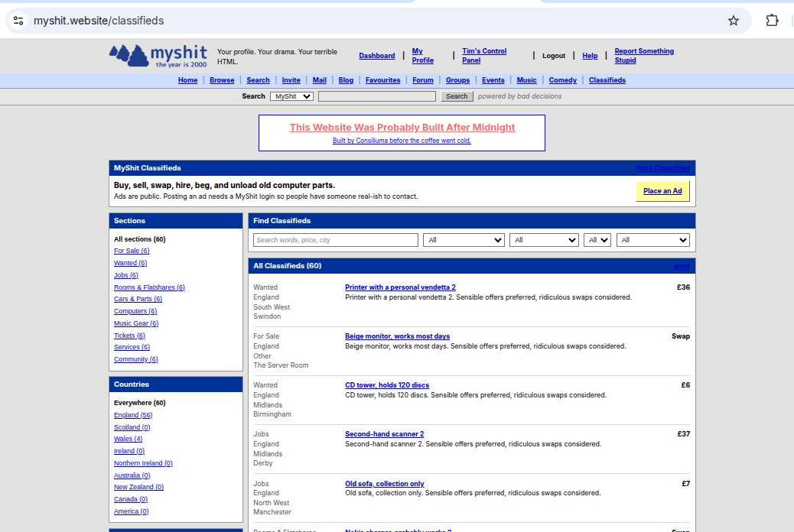Click the yellow Place an Ad button

pyautogui.click(x=662, y=191)
